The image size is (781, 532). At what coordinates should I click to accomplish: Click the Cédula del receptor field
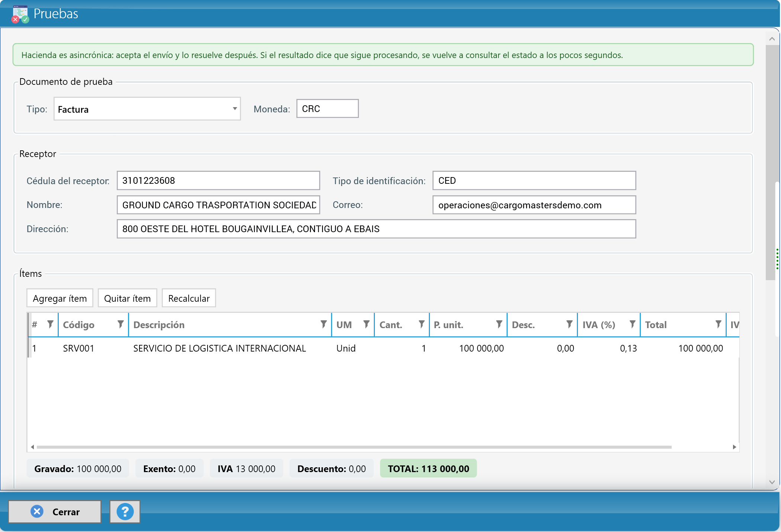(218, 181)
